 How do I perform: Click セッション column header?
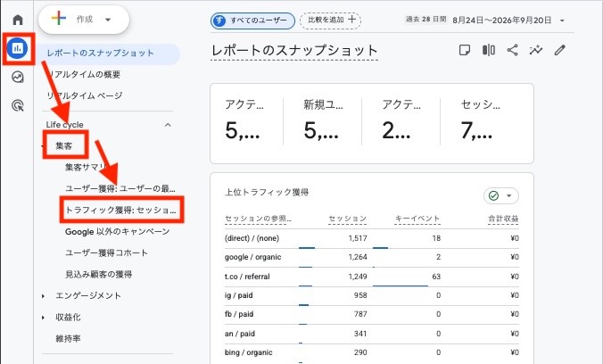coord(348,219)
